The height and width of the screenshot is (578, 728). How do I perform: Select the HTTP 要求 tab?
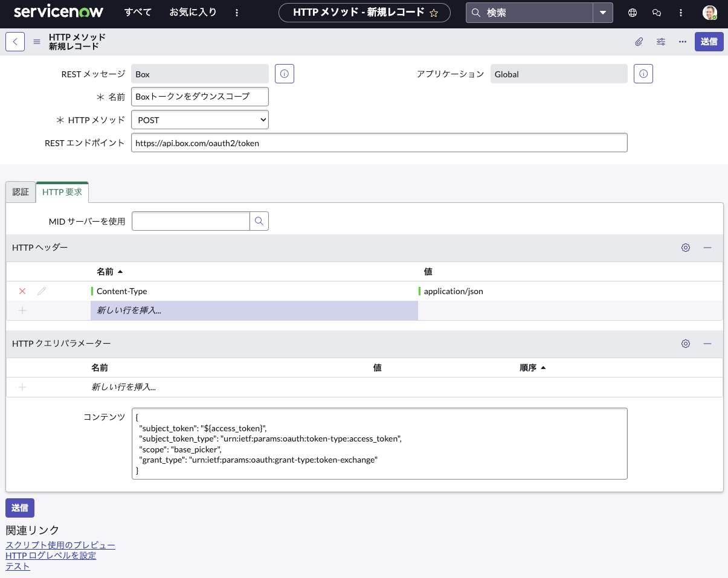point(62,191)
